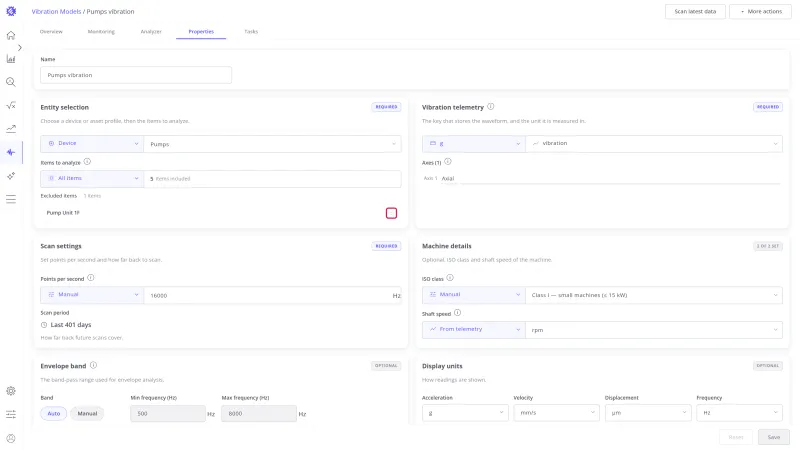
Task: Switch to the Overview tab
Action: [x=51, y=32]
